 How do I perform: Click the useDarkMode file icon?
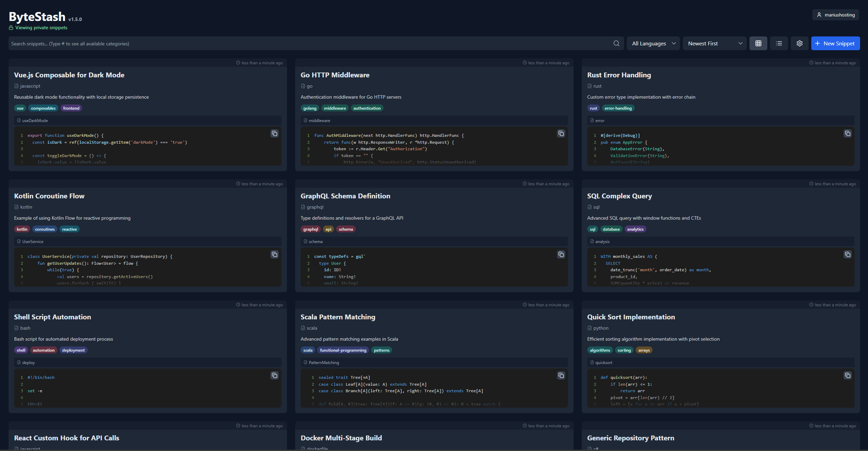[19, 120]
